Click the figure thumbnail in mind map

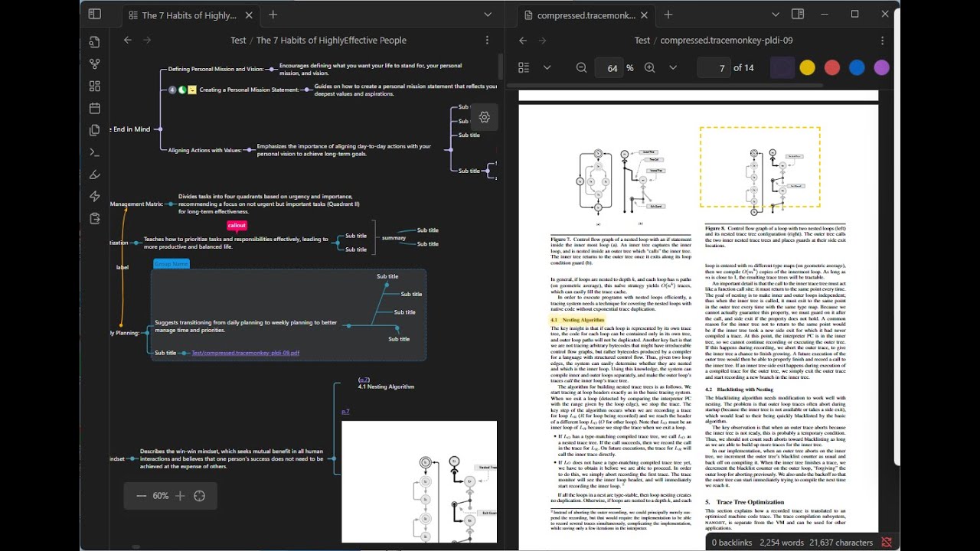point(419,481)
